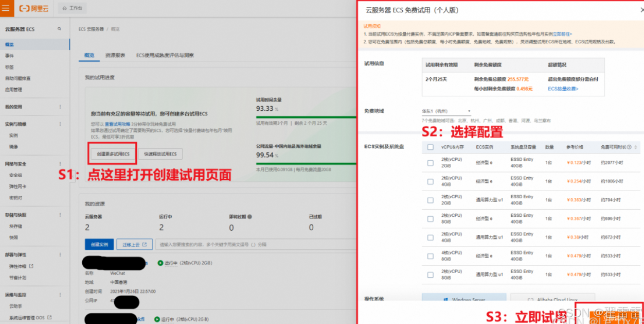
Task: Tick the select-all checkbox in table header
Action: (x=431, y=147)
